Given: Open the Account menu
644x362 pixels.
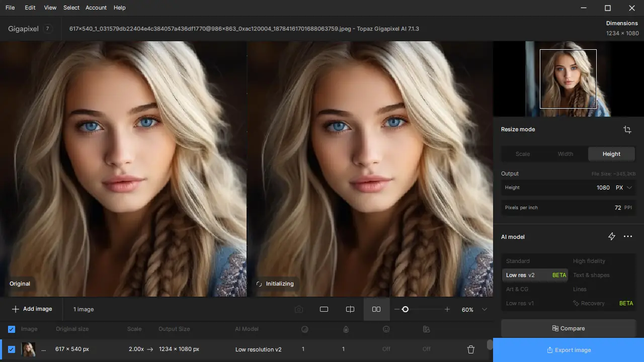Looking at the screenshot, I should (x=96, y=8).
